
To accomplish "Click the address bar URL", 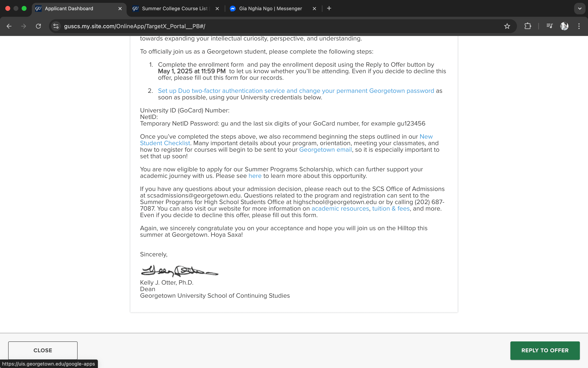I will click(x=135, y=26).
